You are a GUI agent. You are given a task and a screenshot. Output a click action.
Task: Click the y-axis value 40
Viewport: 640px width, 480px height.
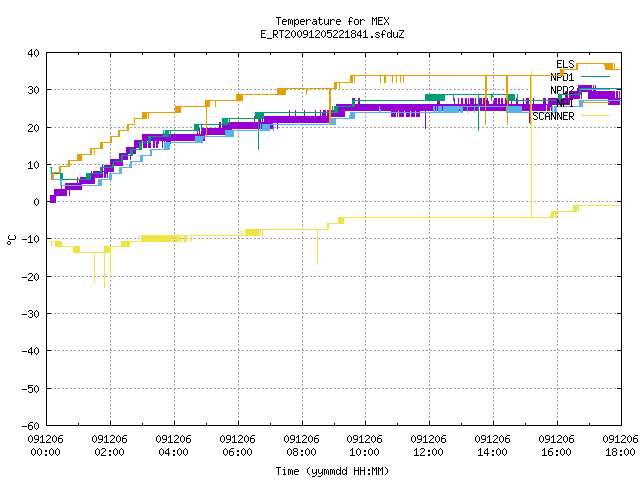tap(33, 53)
